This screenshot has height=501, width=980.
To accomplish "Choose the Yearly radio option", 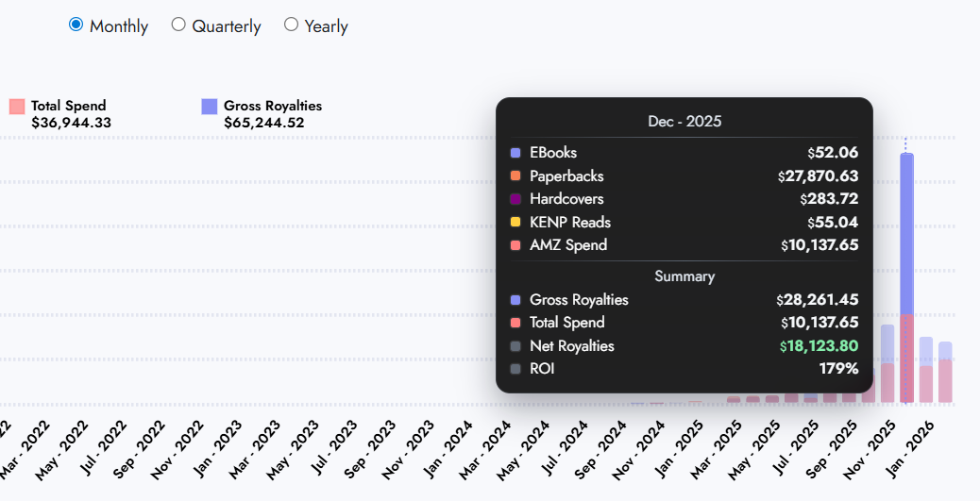I will pyautogui.click(x=291, y=25).
